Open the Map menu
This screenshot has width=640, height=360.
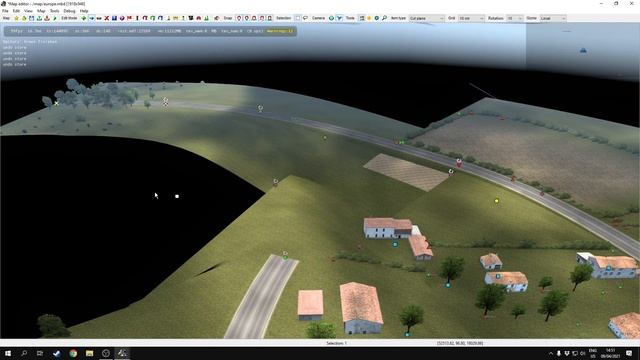pos(41,11)
